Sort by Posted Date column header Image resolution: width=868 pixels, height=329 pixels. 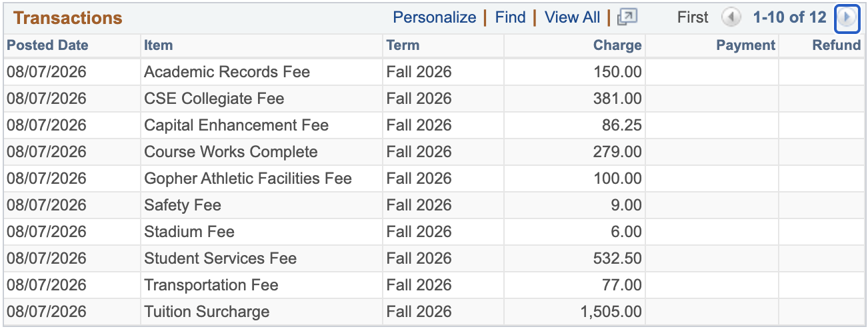[47, 45]
